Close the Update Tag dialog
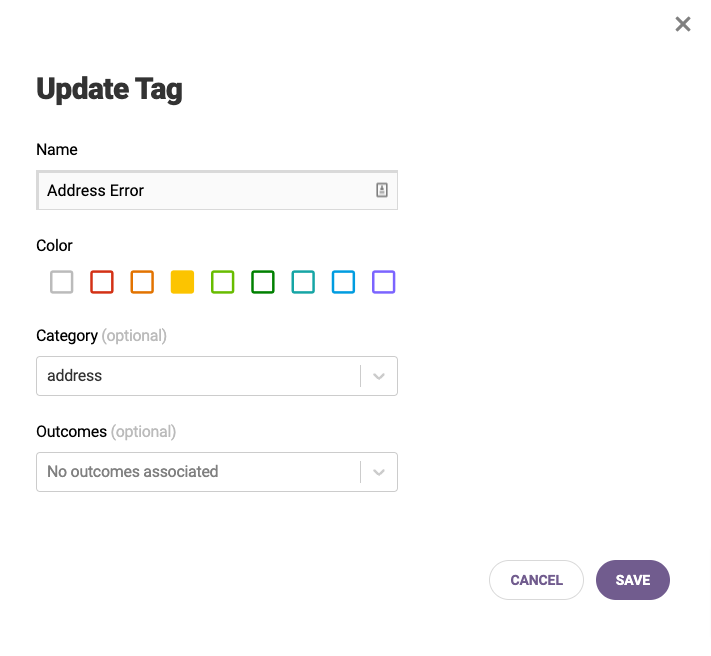 click(682, 24)
